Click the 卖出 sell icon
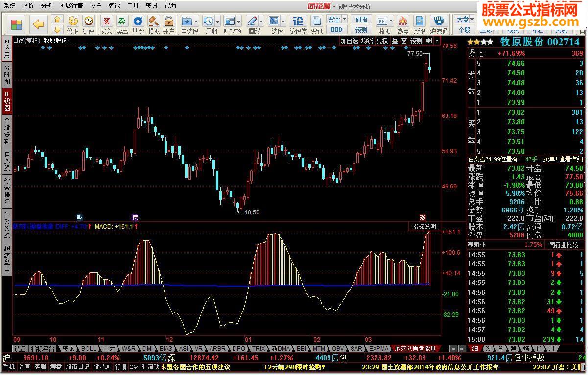588x375 pixels. pyautogui.click(x=122, y=24)
